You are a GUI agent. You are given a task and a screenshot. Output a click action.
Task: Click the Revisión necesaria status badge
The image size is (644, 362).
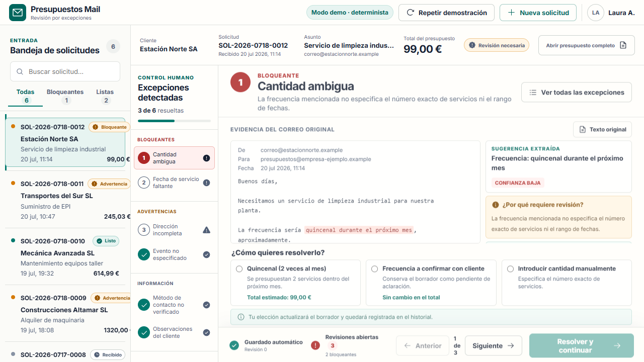coord(497,45)
